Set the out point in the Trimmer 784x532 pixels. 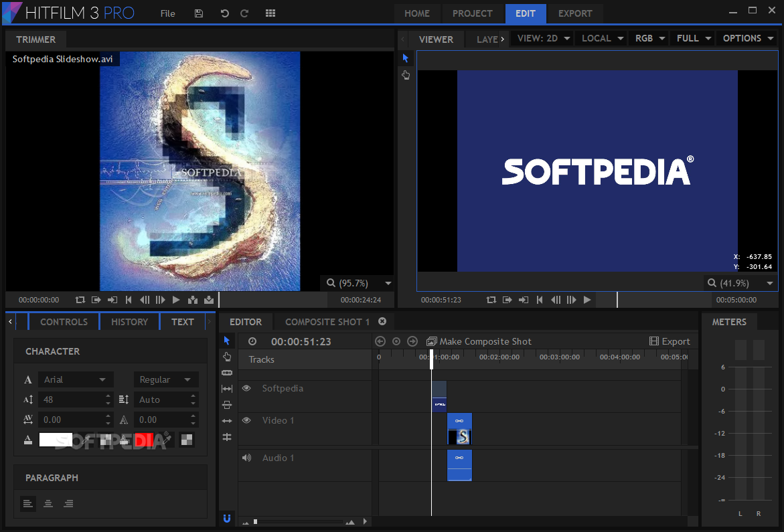(112, 300)
